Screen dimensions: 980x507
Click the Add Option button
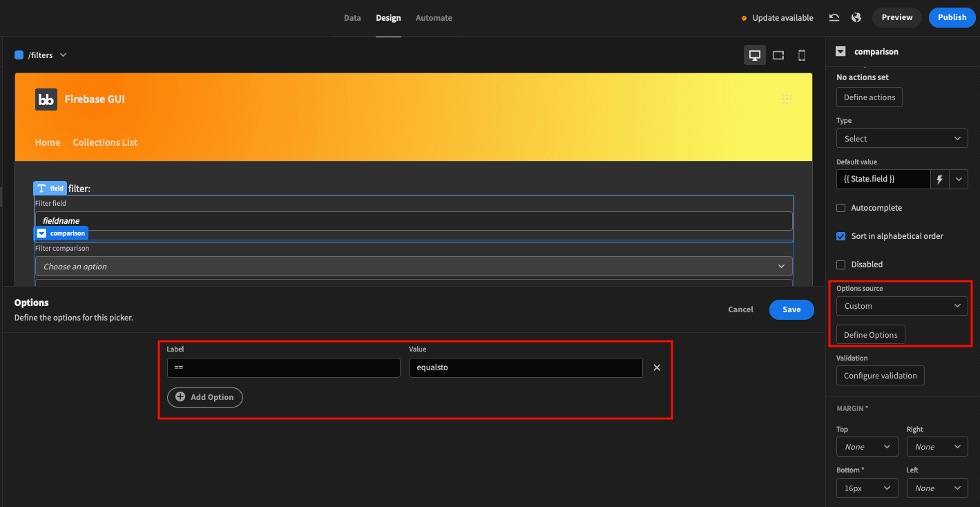(x=205, y=397)
